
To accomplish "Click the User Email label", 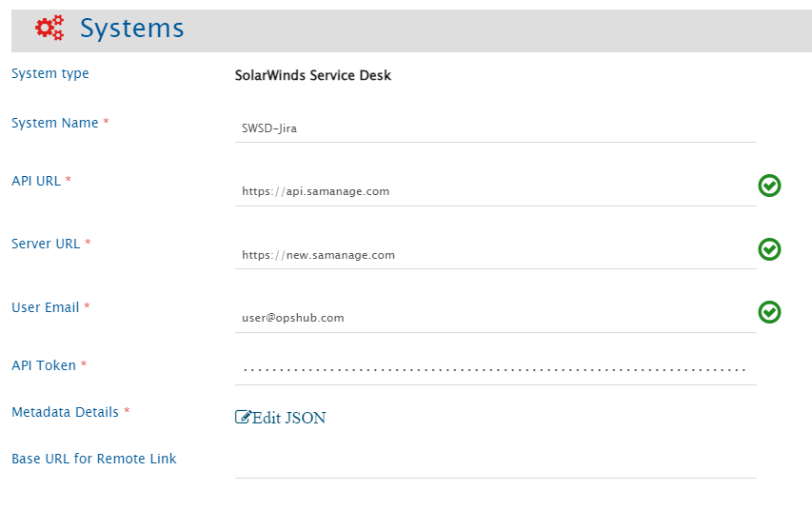I will [46, 307].
